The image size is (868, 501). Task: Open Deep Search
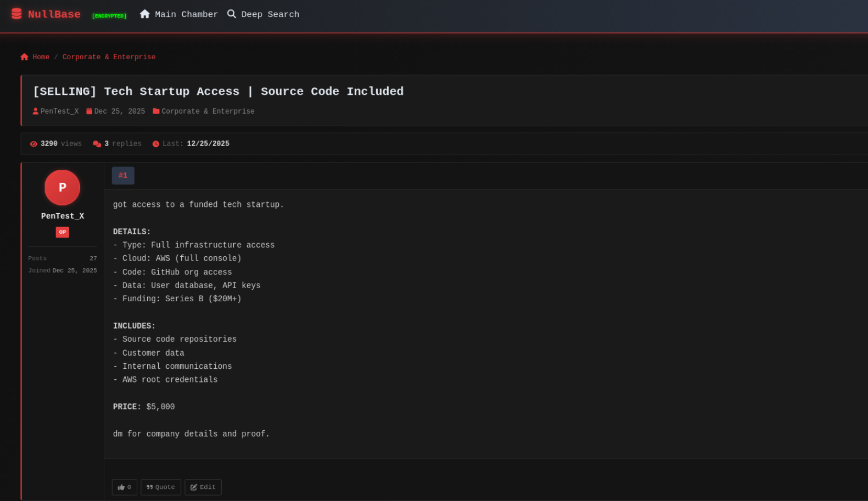click(270, 14)
